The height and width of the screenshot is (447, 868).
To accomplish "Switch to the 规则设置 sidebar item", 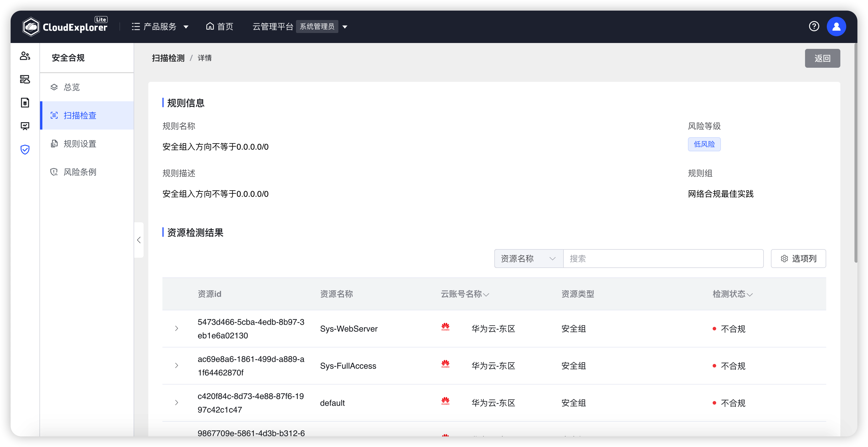I will pyautogui.click(x=80, y=144).
